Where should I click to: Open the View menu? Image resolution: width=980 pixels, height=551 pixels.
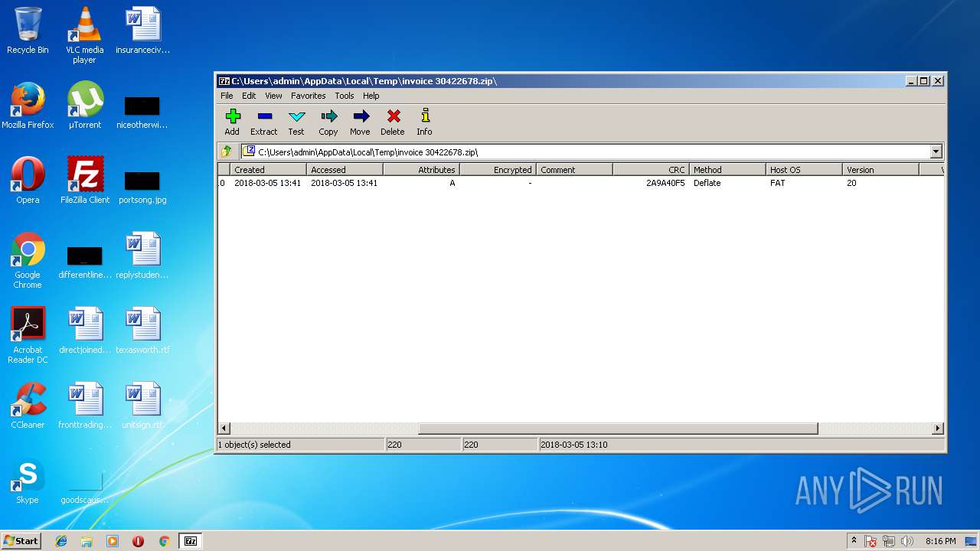click(x=273, y=96)
